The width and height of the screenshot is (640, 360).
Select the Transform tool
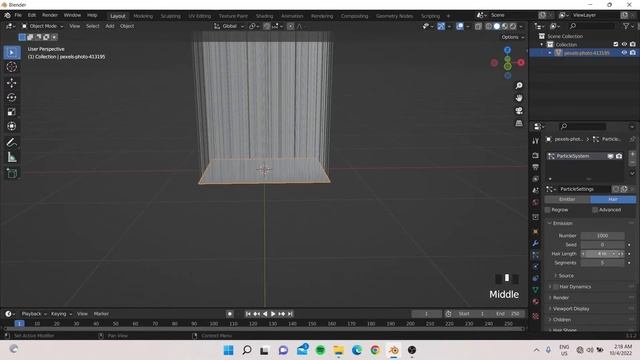tap(11, 126)
